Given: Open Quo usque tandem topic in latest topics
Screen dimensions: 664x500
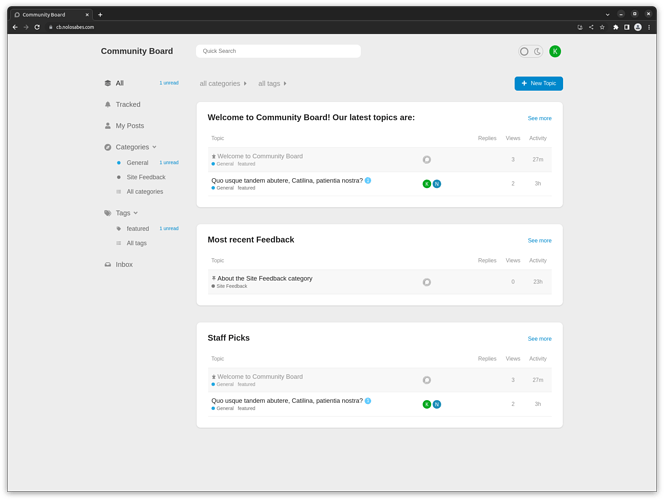Looking at the screenshot, I should 287,180.
